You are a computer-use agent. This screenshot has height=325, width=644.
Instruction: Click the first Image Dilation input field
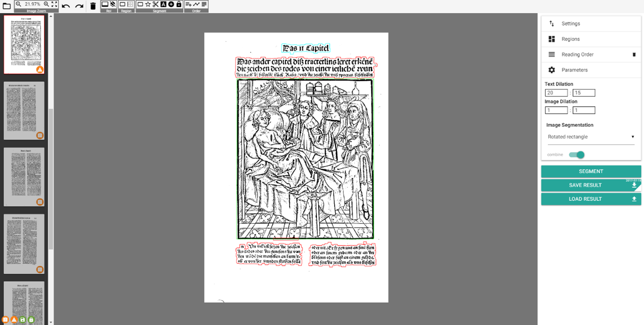[556, 111]
